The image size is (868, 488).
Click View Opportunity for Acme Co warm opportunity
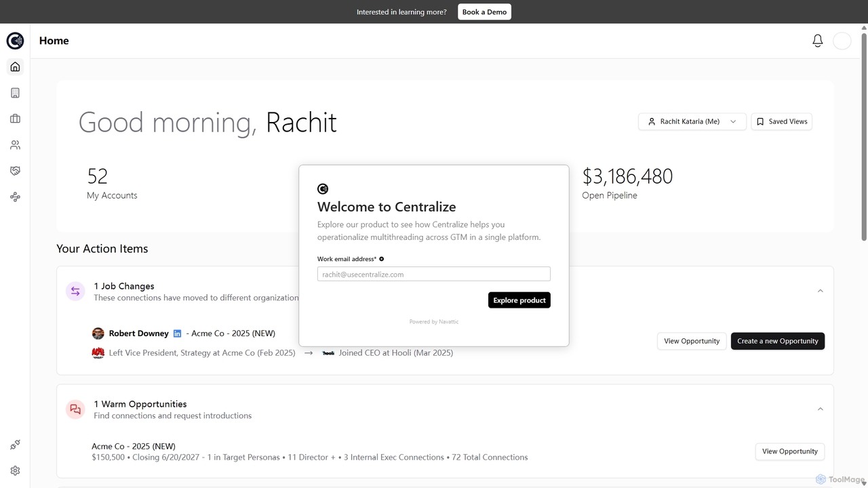click(790, 451)
